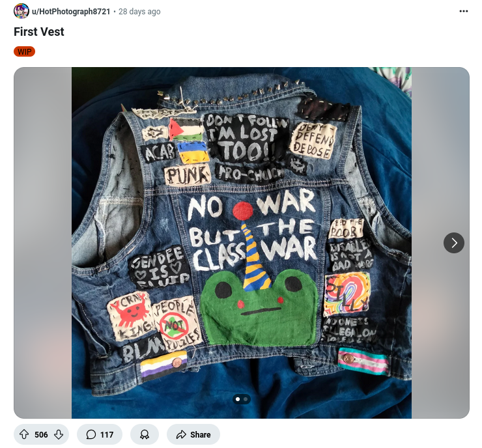482x448 pixels.
Task: Click the 506 vote score count
Action: (x=41, y=434)
